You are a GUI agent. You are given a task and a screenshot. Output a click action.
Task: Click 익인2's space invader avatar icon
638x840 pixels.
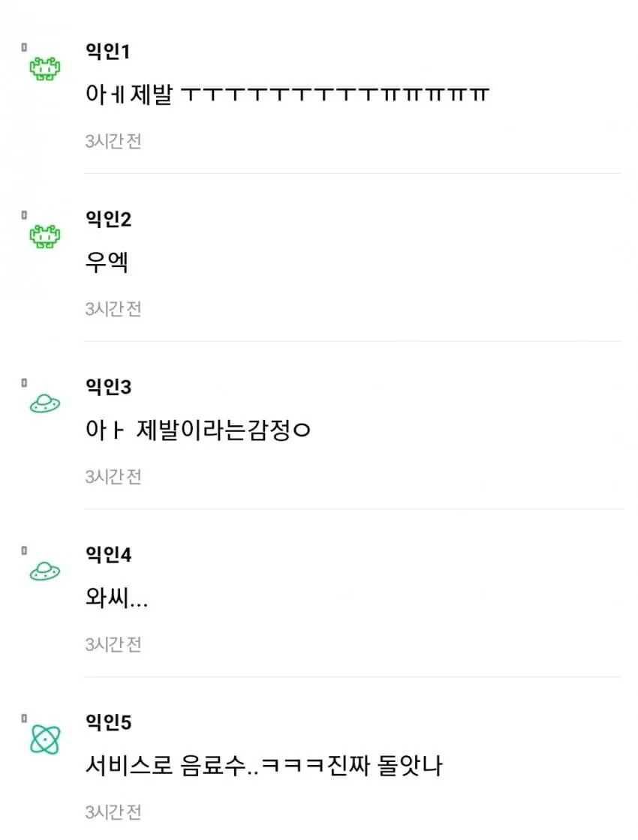(45, 238)
